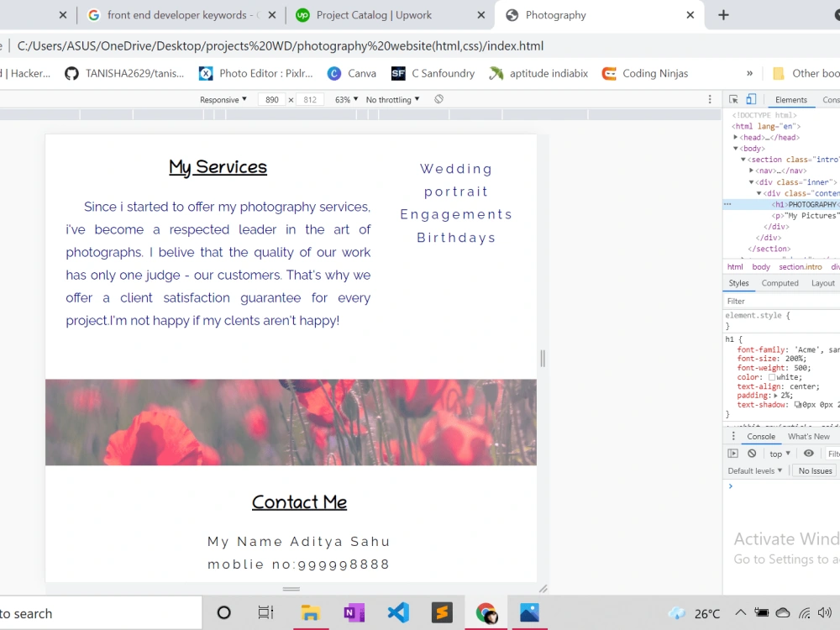Click the rotate device orientation icon
The height and width of the screenshot is (630, 840).
click(x=438, y=99)
